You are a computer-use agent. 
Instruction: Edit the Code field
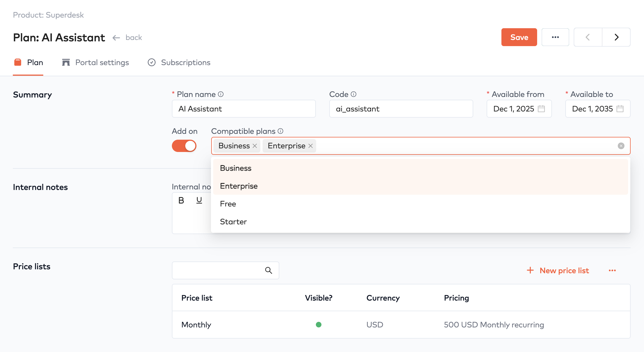click(401, 109)
